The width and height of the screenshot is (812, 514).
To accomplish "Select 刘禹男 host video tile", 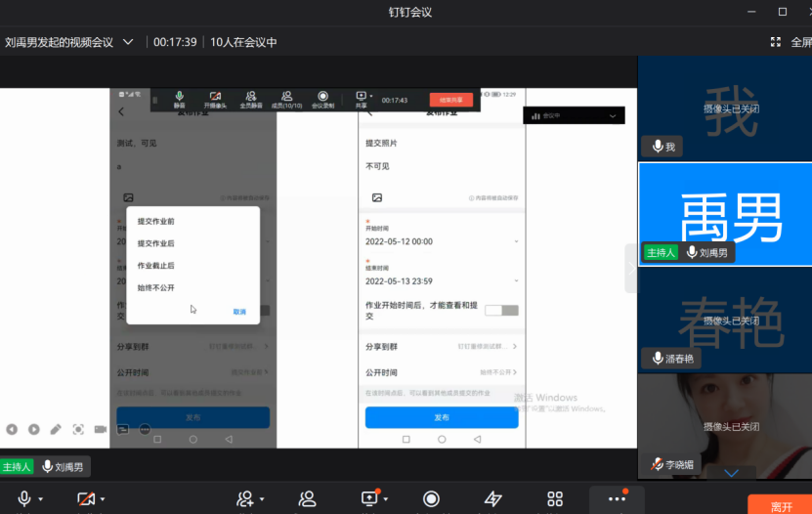I will [x=725, y=214].
